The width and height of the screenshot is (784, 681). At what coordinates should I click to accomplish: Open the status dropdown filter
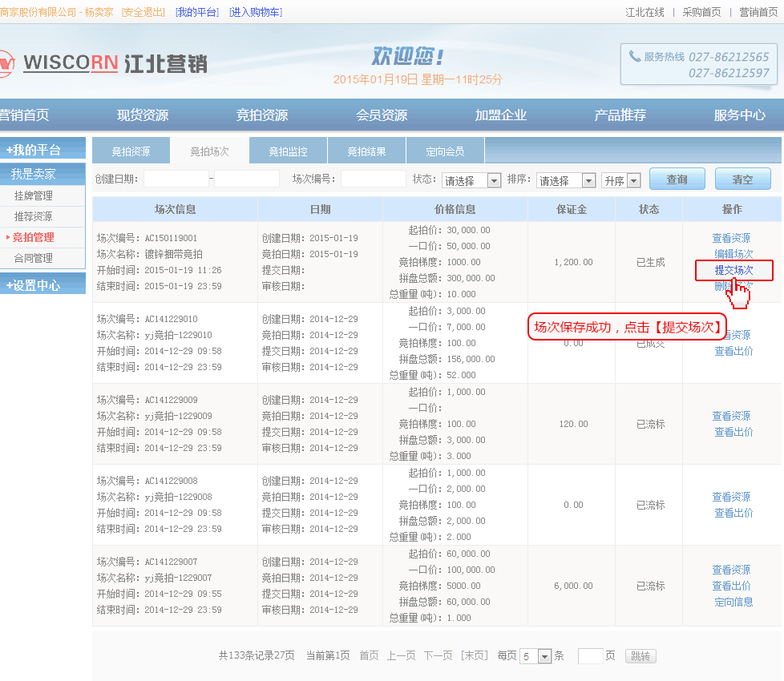click(494, 181)
